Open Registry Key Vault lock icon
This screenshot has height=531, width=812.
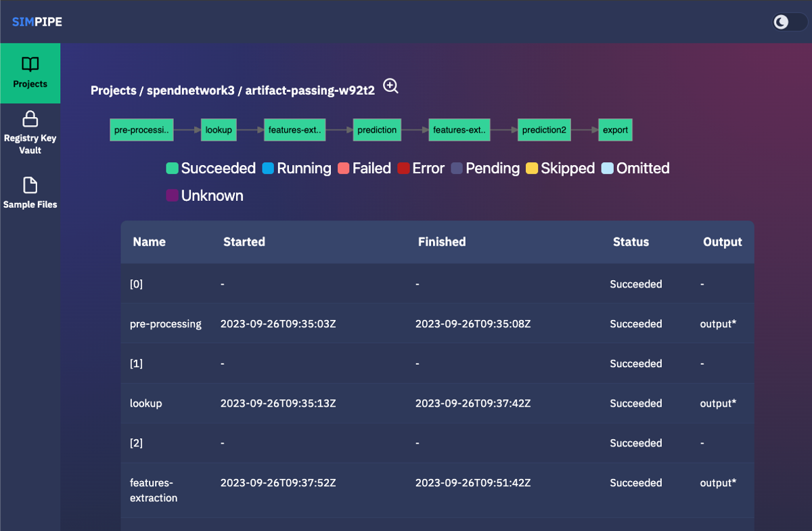point(30,120)
